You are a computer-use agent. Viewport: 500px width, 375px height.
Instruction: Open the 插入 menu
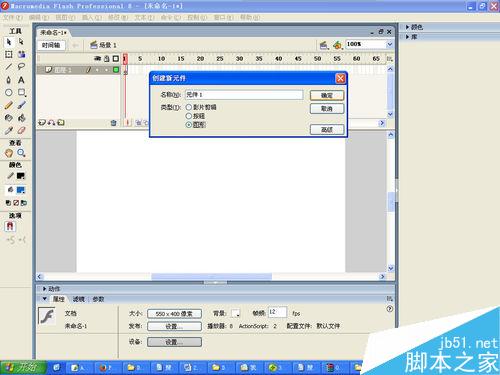coord(92,17)
